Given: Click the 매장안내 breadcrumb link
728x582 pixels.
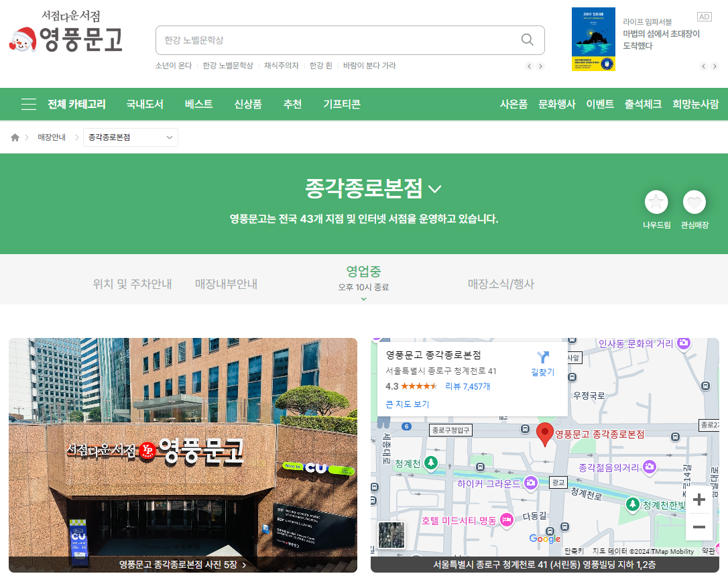Looking at the screenshot, I should pos(52,137).
